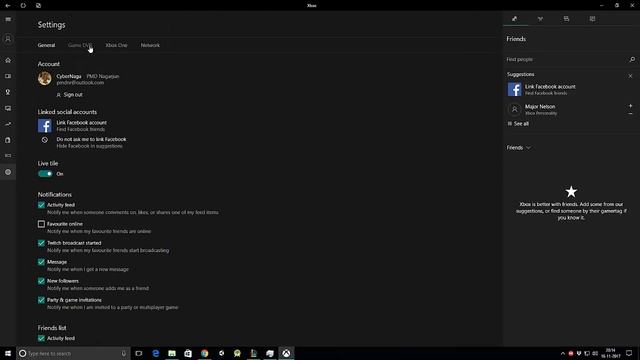Open the hamburger menu in the left sidebar
Screen dimensions: 640x360
(x=8, y=19)
